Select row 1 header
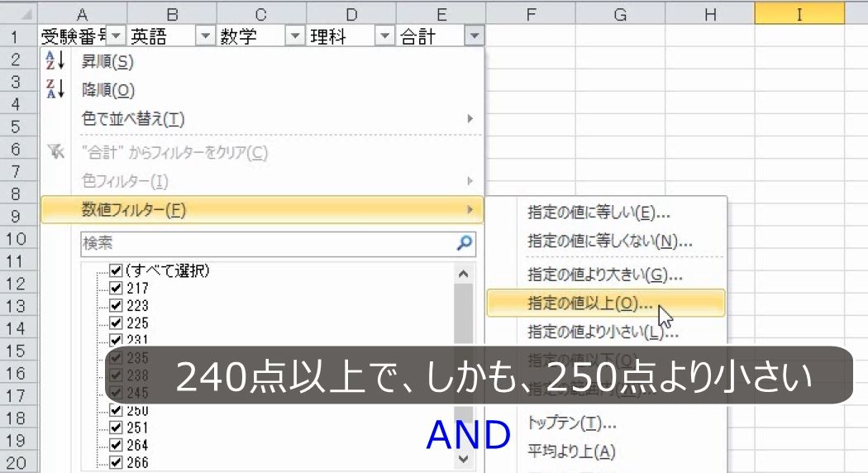Viewport: 868px width, 473px height. [x=17, y=36]
